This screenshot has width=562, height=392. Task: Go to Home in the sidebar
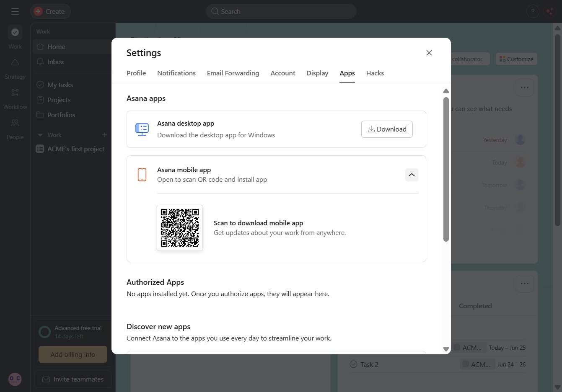click(72, 46)
